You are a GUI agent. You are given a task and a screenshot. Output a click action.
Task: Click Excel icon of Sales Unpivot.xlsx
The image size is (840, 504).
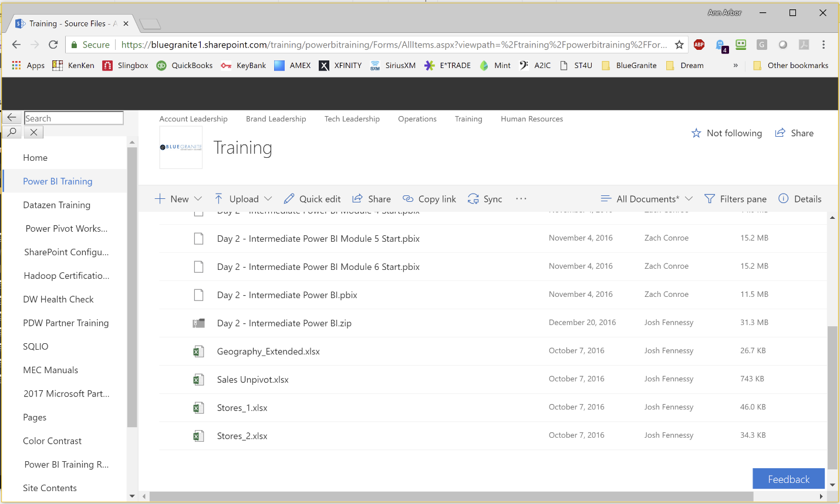click(x=199, y=380)
